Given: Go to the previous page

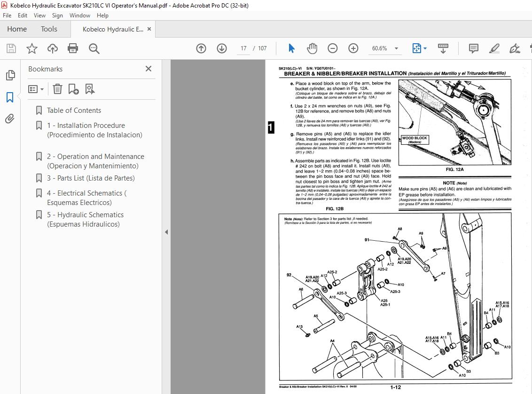Looking at the screenshot, I should pyautogui.click(x=201, y=48).
